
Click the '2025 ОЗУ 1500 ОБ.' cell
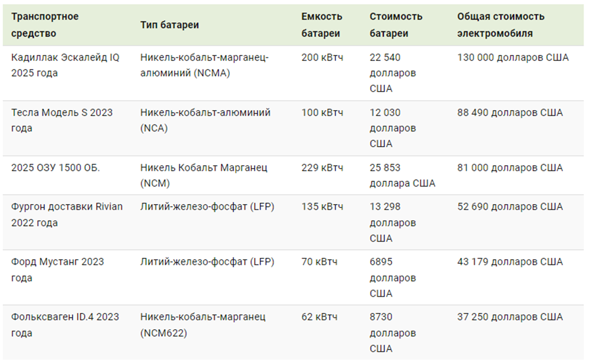tap(55, 168)
